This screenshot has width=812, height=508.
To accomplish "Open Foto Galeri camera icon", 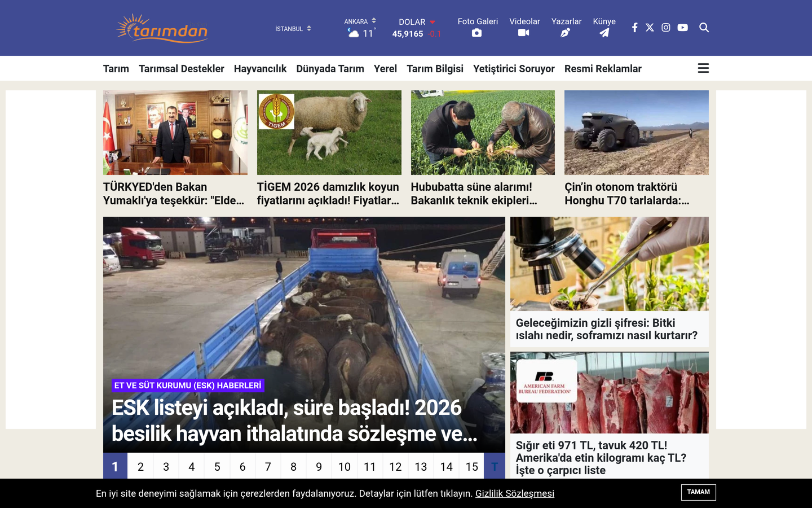I will tap(477, 33).
